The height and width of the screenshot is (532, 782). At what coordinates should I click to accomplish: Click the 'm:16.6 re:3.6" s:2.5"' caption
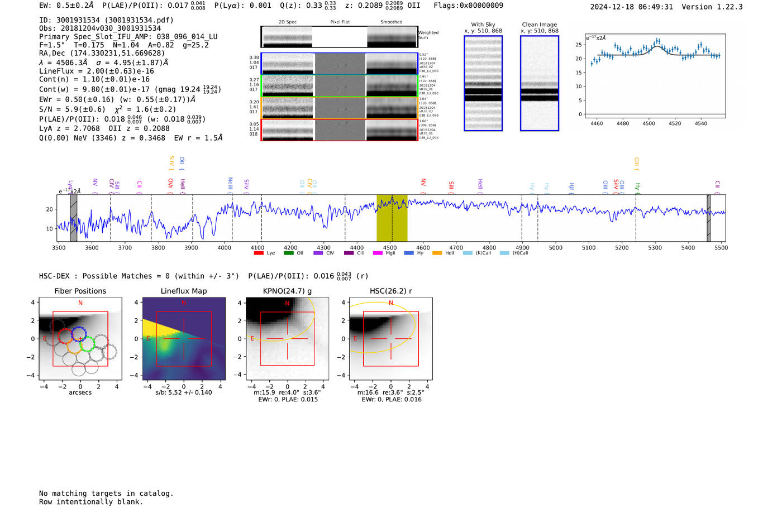pos(391,392)
